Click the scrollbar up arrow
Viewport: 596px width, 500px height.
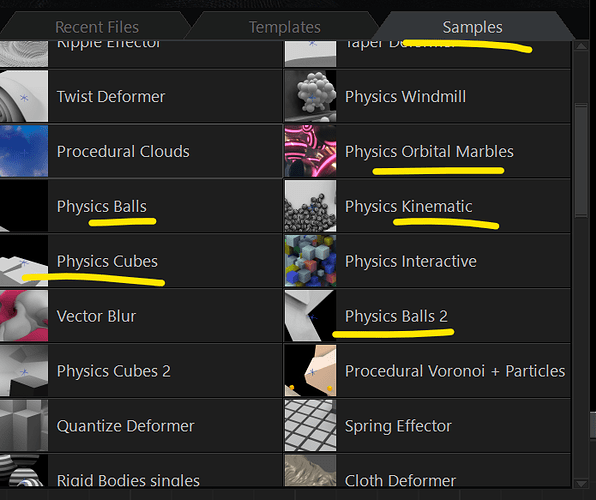(x=581, y=46)
